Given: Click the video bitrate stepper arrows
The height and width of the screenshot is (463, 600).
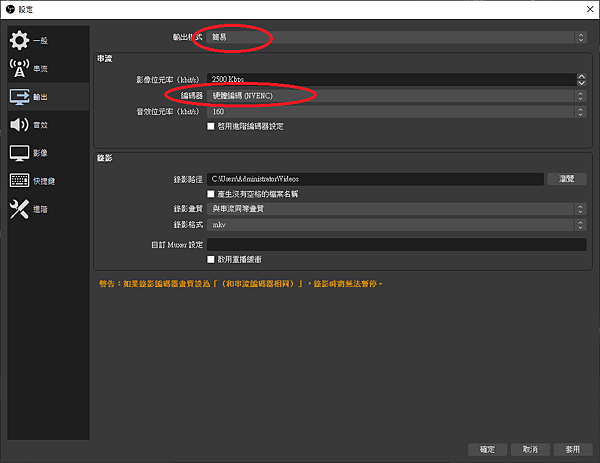Looking at the screenshot, I should tap(581, 80).
